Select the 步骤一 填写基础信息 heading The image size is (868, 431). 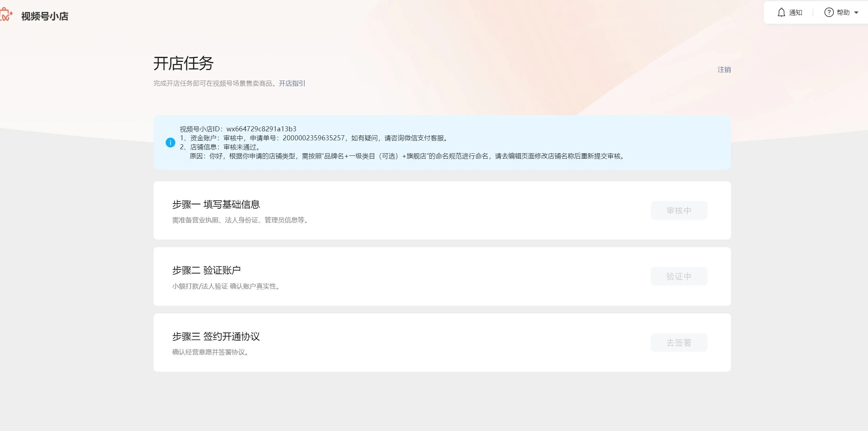point(216,204)
